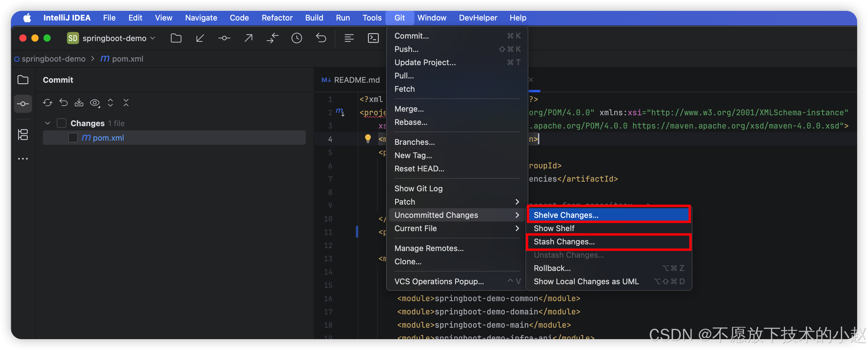Choose Merge... from Git menu
The width and height of the screenshot is (868, 350).
457,109
